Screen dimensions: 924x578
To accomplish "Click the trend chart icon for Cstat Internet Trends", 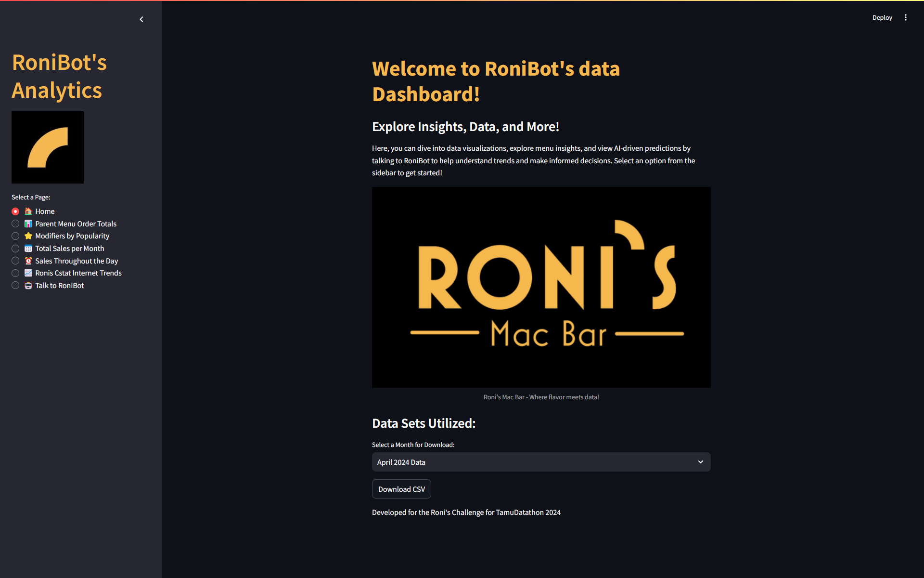I will tap(28, 273).
